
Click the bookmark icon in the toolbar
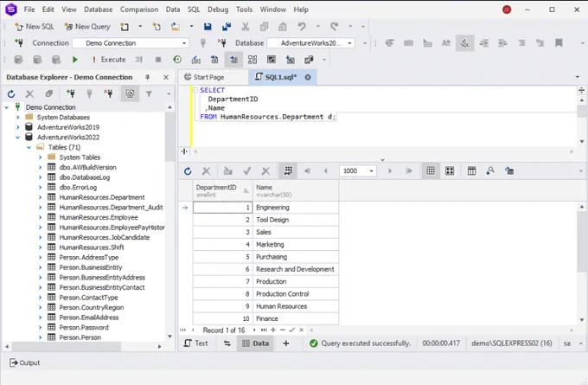pyautogui.click(x=559, y=43)
